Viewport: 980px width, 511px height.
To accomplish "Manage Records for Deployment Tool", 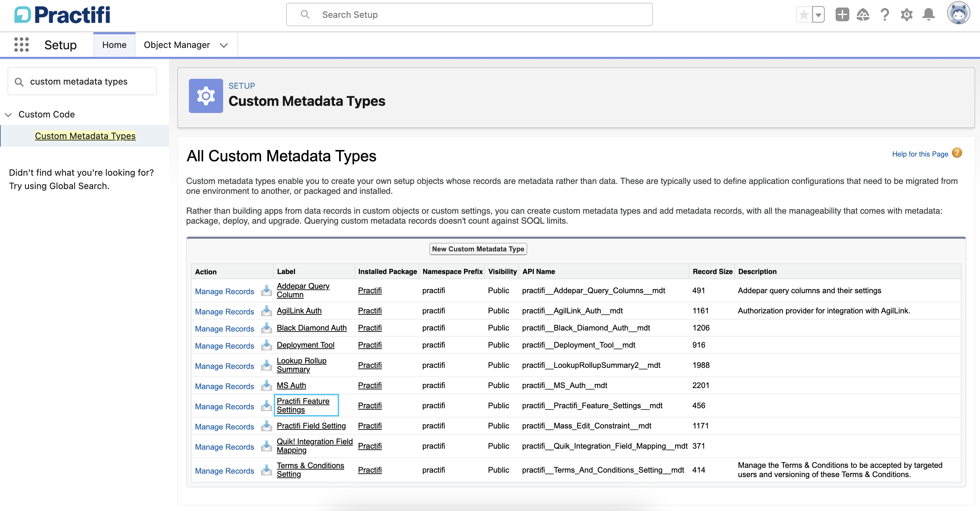I will click(x=224, y=346).
